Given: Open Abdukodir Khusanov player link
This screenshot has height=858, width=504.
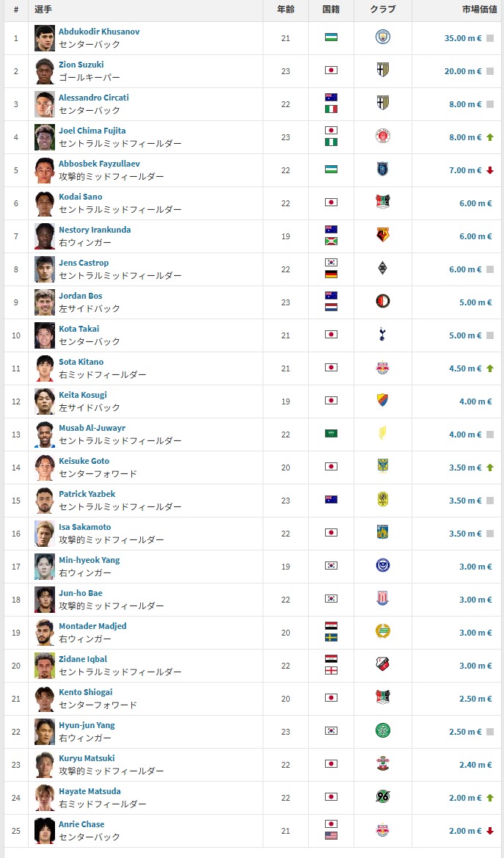Looking at the screenshot, I should point(99,32).
